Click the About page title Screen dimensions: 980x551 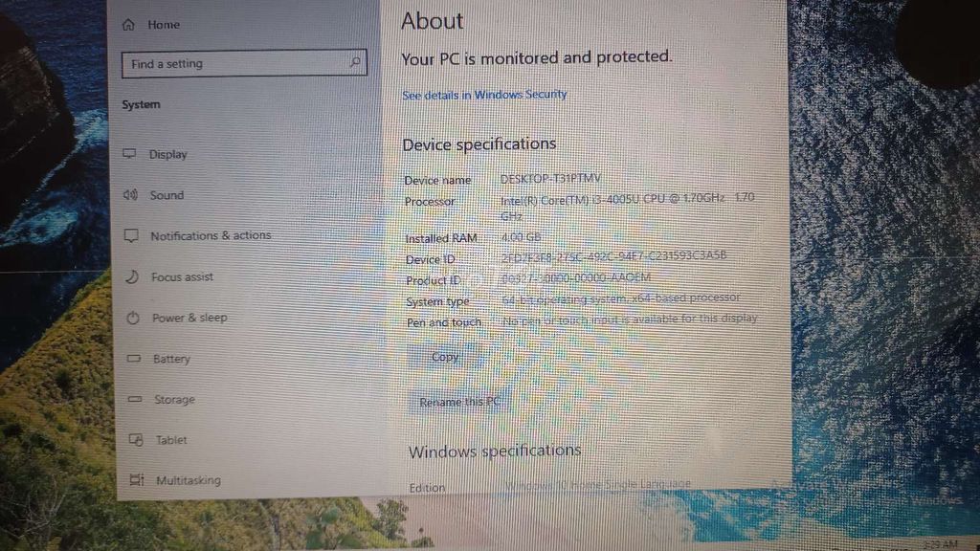pyautogui.click(x=433, y=21)
